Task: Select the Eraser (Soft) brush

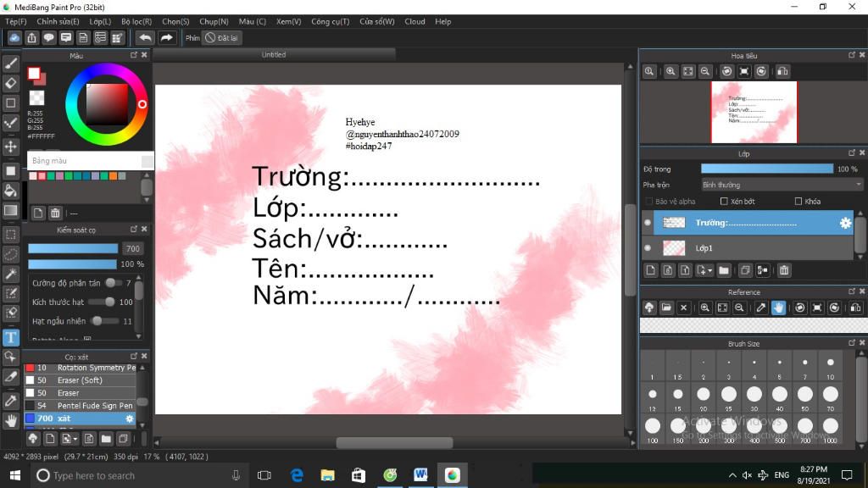Action: pyautogui.click(x=80, y=380)
